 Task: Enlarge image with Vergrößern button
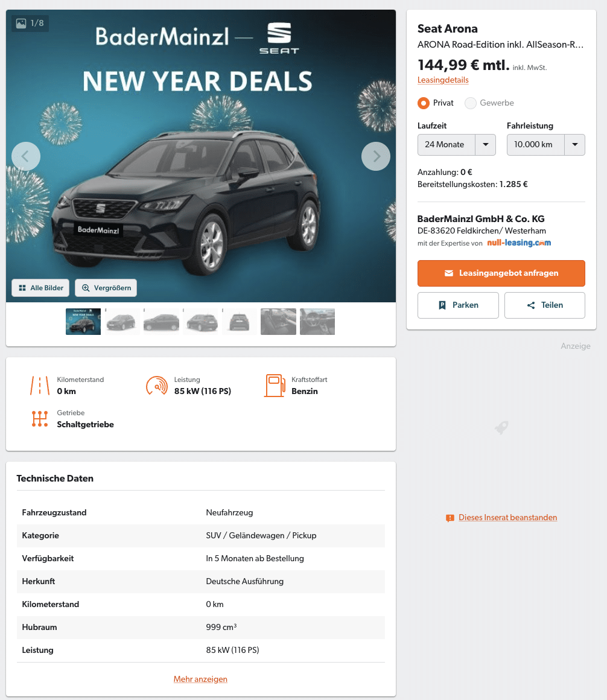(x=106, y=288)
